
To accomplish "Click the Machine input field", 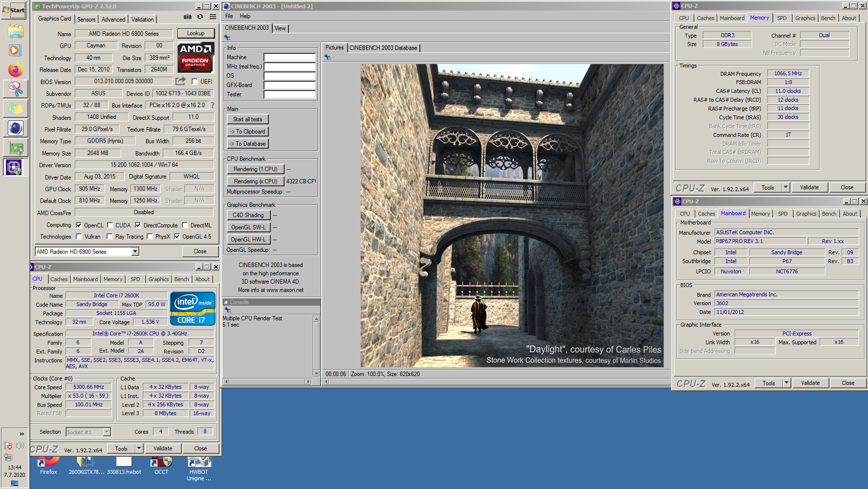I will pos(289,57).
